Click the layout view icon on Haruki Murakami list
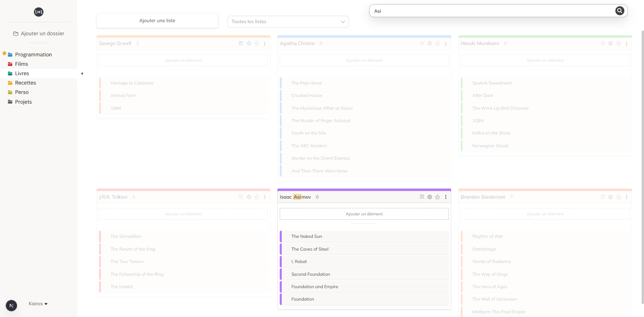Screen dimensions: 644x317 click(x=603, y=43)
